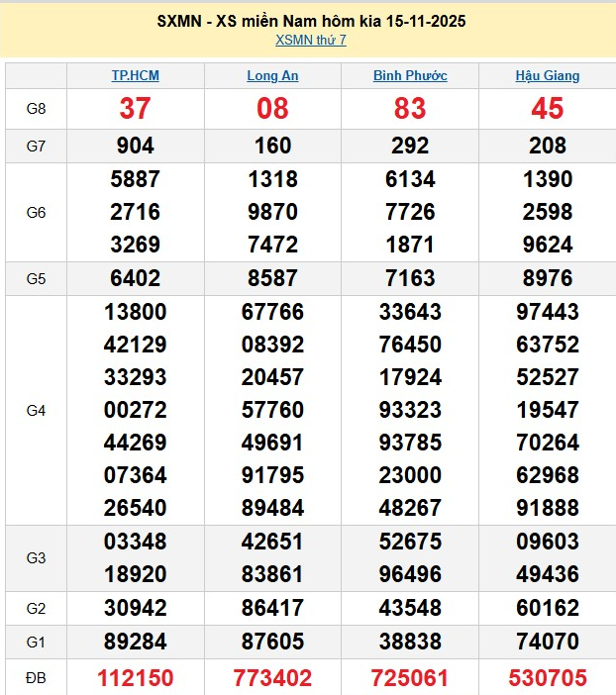The height and width of the screenshot is (695, 616).
Task: Click Hậu Giang special prize 530705
Action: (548, 678)
